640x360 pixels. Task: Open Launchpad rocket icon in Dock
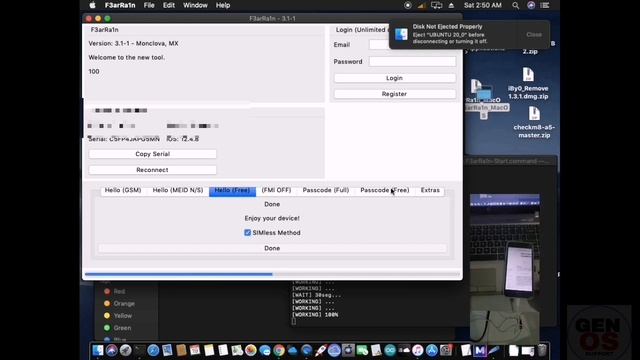click(x=125, y=351)
